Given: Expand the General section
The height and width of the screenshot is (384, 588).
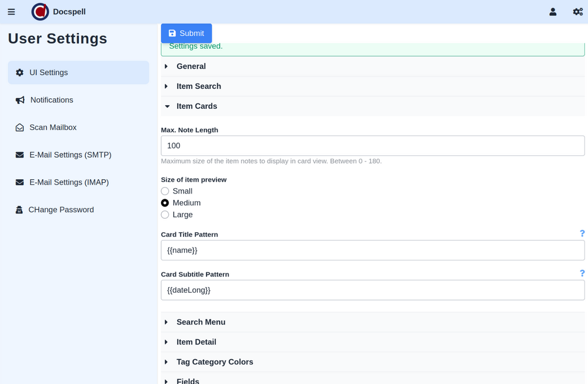Looking at the screenshot, I should (191, 66).
